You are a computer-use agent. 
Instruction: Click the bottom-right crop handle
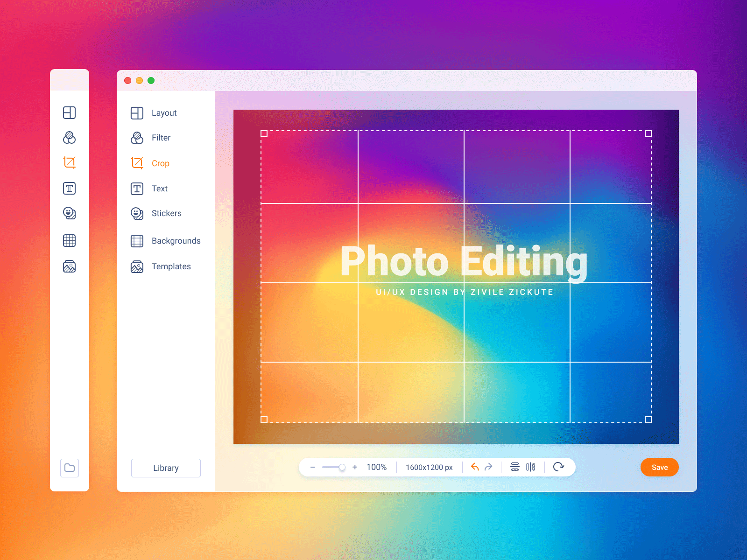click(x=648, y=420)
